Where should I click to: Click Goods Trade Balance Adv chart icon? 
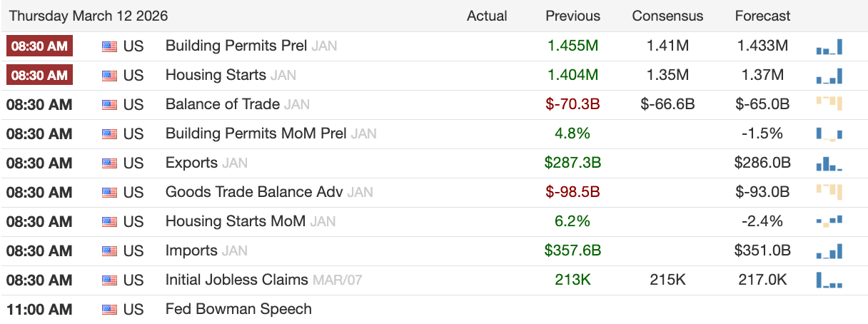tap(829, 192)
